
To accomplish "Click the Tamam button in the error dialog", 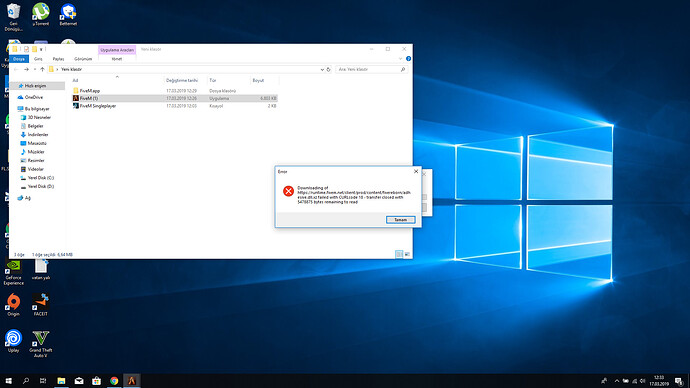I will [x=400, y=220].
